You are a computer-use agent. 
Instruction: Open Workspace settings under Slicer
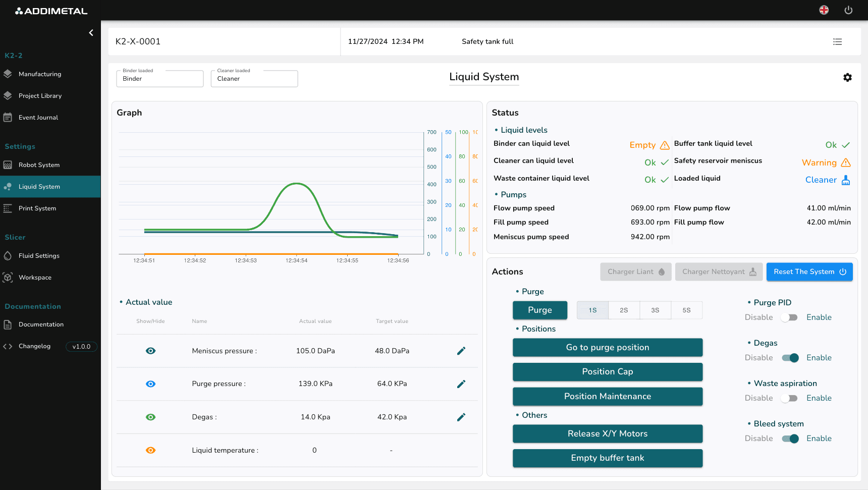coord(35,277)
